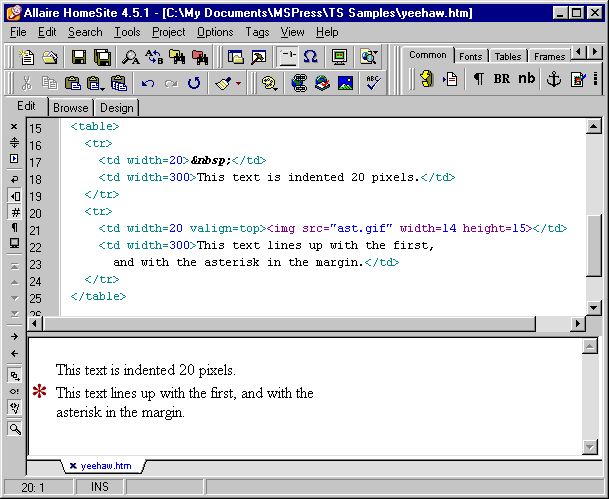The height and width of the screenshot is (499, 609).
Task: Switch to the Design tab
Action: [x=116, y=108]
